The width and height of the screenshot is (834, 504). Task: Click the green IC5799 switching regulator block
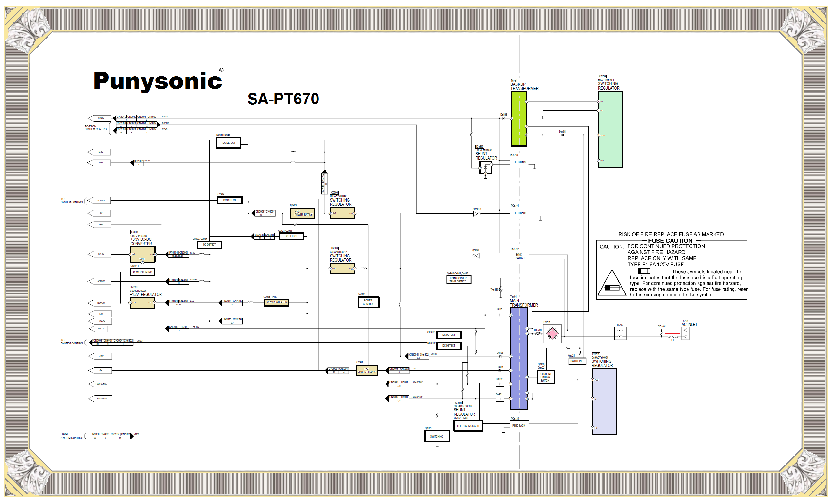(x=610, y=129)
